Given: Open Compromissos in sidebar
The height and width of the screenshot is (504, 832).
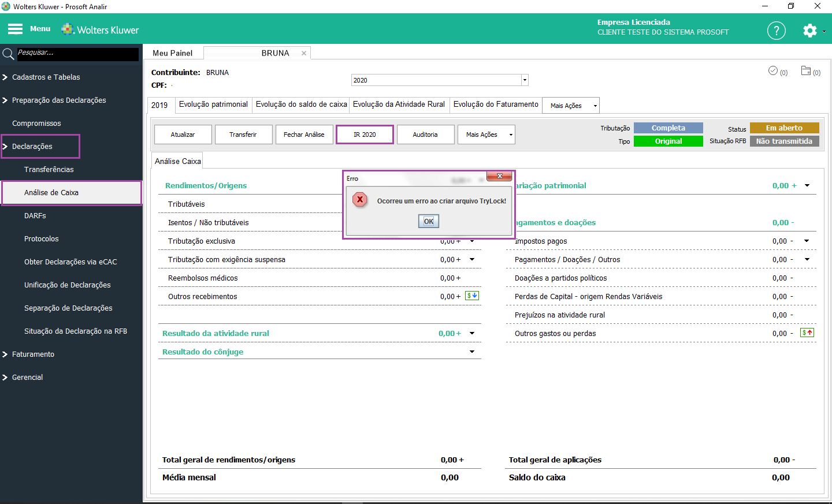Looking at the screenshot, I should 36,124.
